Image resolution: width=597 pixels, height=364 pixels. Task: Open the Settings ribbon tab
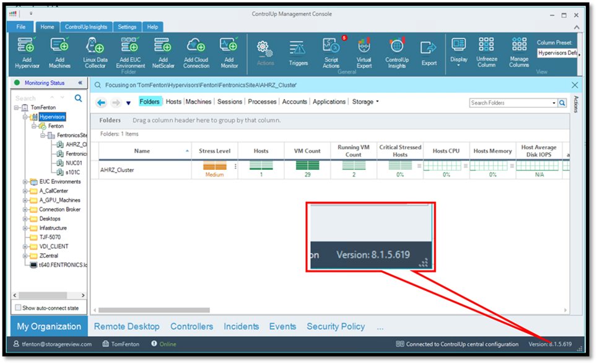click(127, 27)
